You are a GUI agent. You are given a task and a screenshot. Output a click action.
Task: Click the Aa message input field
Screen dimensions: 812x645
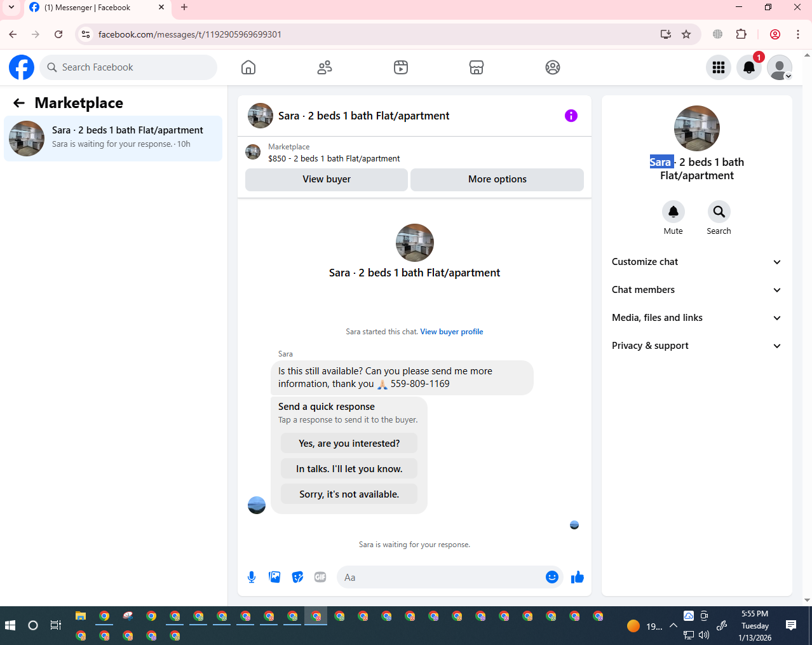(x=442, y=578)
